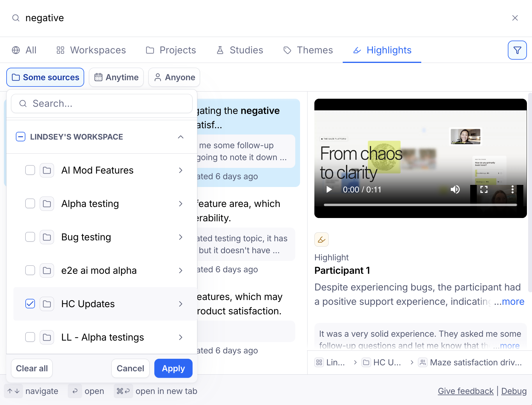Image resolution: width=532 pixels, height=405 pixels.
Task: Click the Lin... workspace breadcrumb icon
Action: click(x=319, y=362)
